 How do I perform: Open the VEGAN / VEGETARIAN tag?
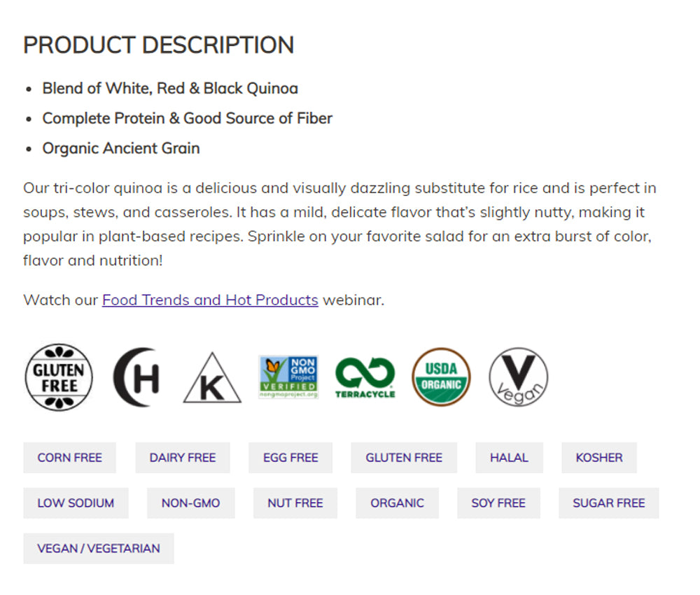pyautogui.click(x=99, y=549)
